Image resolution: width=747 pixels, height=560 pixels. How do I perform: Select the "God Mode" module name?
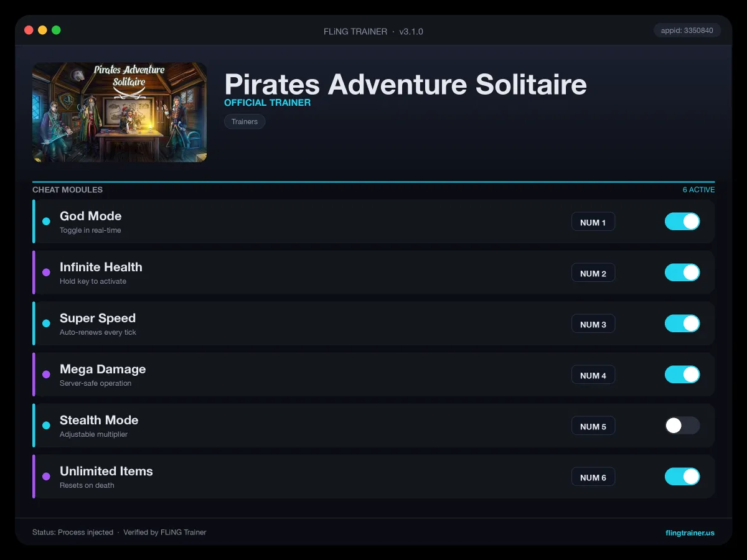coord(91,216)
